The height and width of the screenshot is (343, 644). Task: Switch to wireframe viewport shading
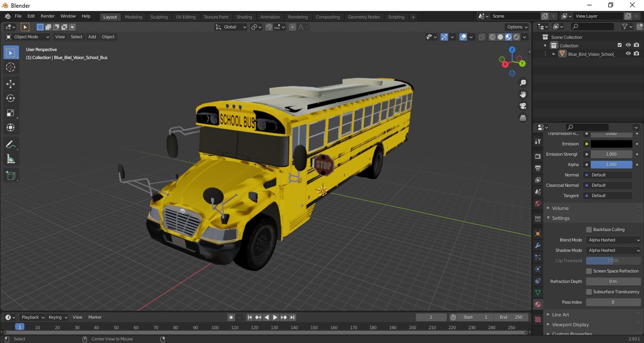[492, 37]
